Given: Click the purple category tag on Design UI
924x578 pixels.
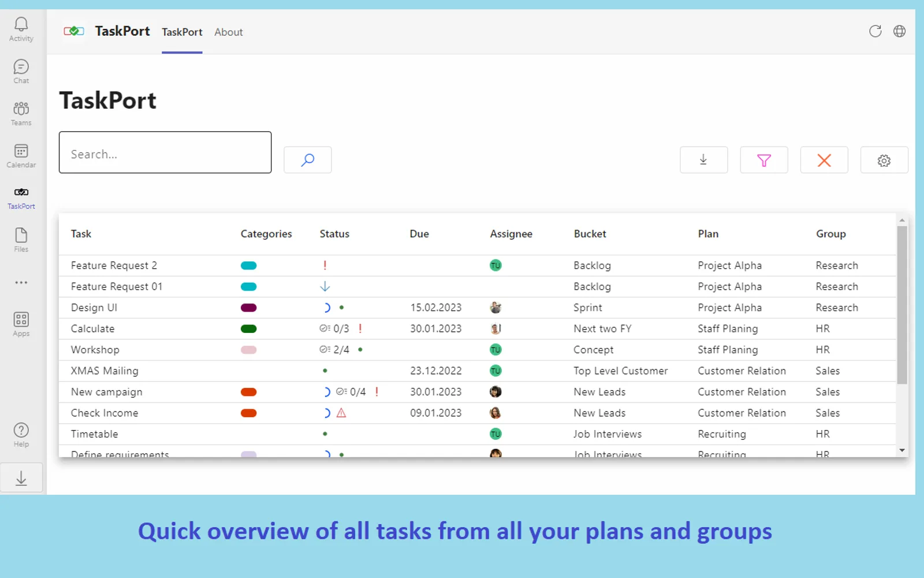Looking at the screenshot, I should pos(249,308).
